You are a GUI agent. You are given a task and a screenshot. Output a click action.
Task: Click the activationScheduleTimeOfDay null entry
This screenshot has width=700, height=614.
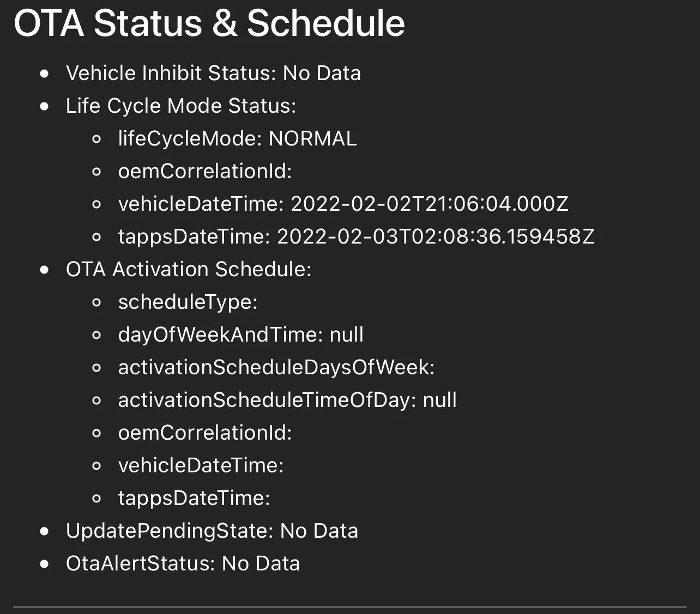tap(287, 400)
